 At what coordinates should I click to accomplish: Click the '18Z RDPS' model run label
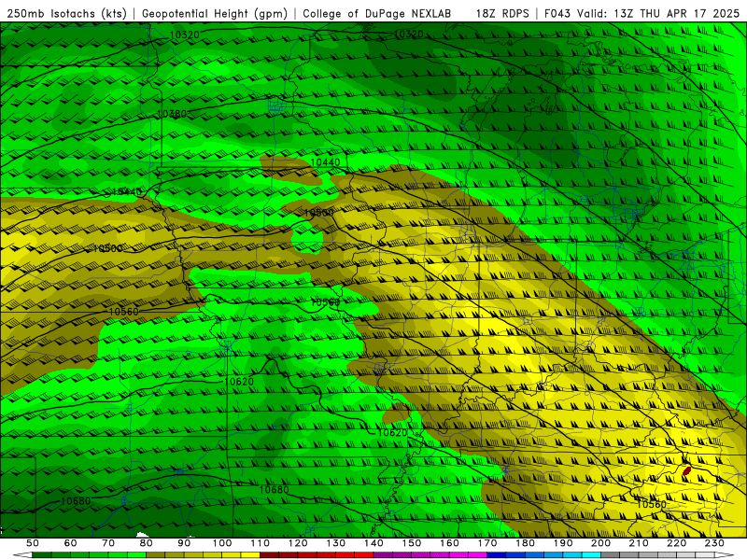(502, 14)
